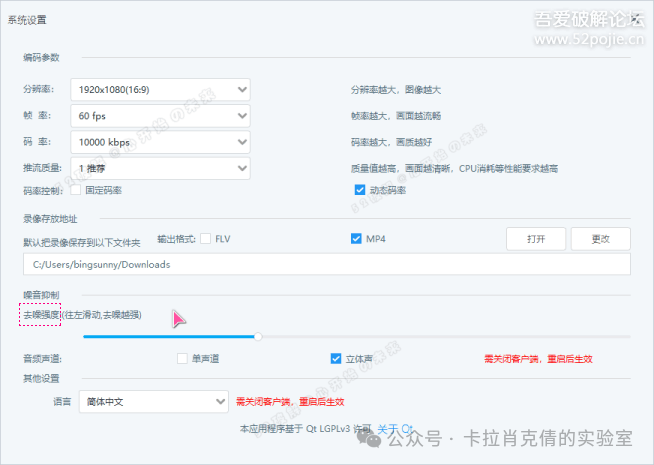The height and width of the screenshot is (465, 654).
Task: Click the noise suppression slider handle
Action: click(x=258, y=337)
